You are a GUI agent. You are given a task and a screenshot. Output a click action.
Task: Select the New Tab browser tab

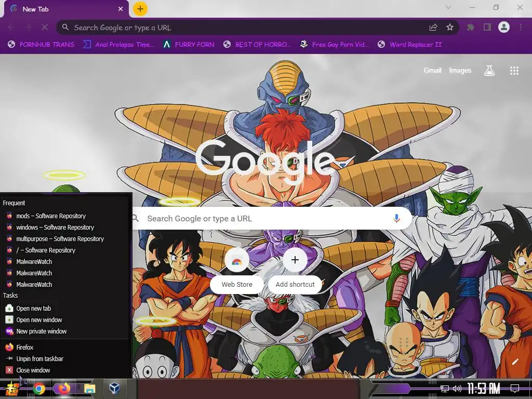[x=66, y=9]
